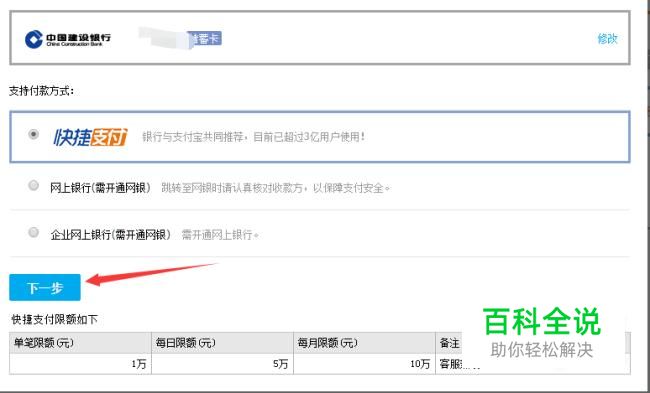Click the 快捷支付限额如下 heading text
This screenshot has height=393, width=650.
(55, 319)
